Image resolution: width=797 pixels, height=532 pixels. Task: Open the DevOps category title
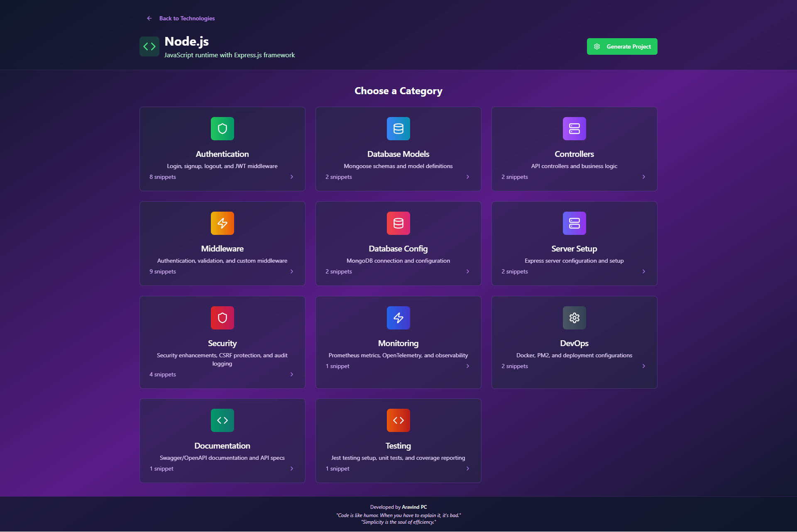575,343
